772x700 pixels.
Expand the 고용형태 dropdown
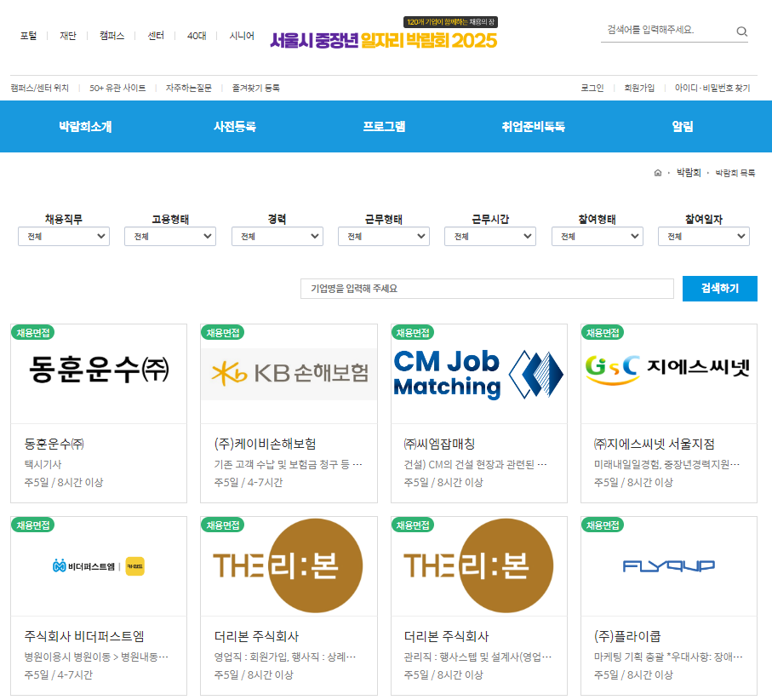coord(170,237)
